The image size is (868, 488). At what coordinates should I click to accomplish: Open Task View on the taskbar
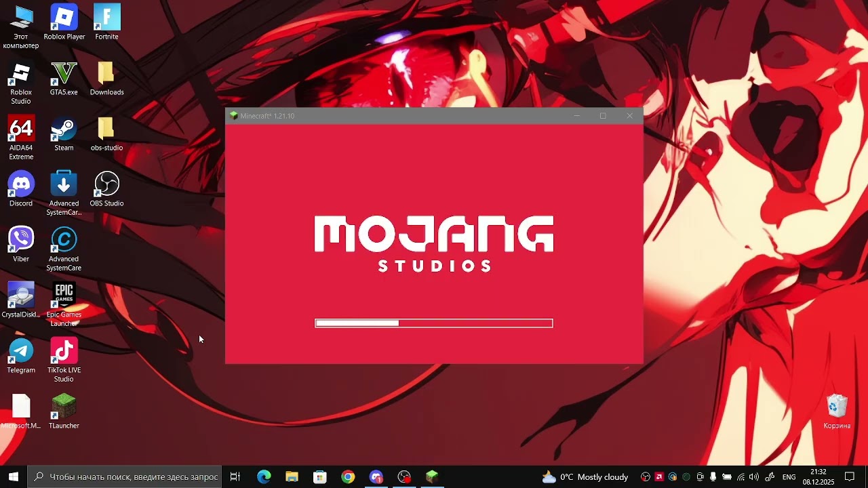(235, 477)
